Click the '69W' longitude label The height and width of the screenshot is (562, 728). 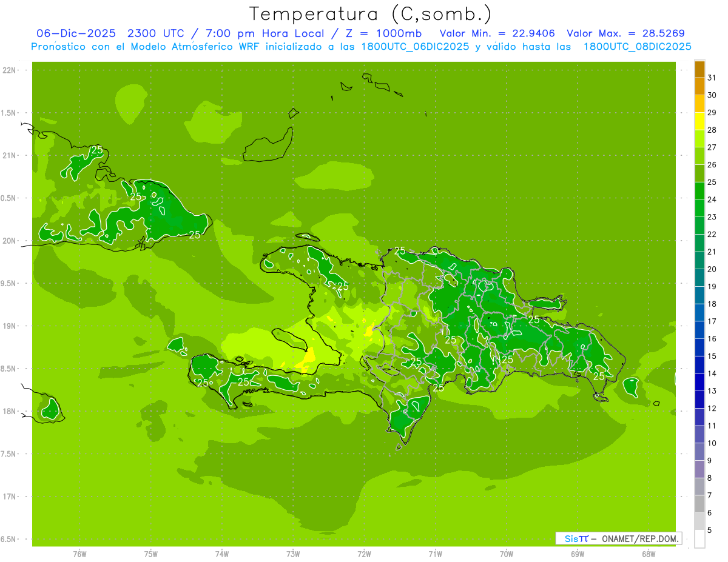coord(578,554)
